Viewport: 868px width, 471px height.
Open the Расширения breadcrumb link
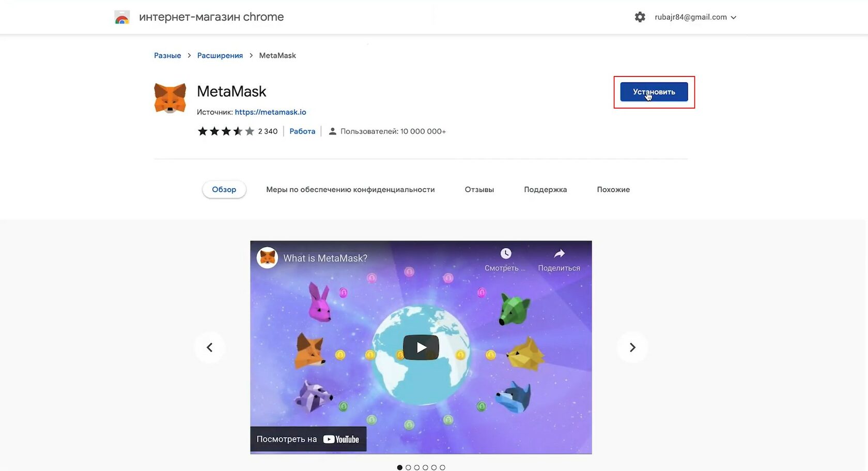[220, 55]
